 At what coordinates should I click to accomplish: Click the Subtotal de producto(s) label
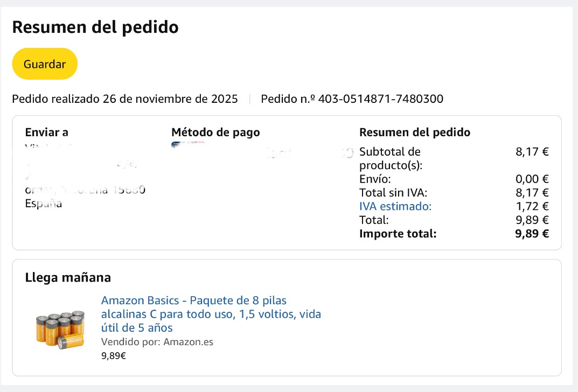(x=391, y=158)
